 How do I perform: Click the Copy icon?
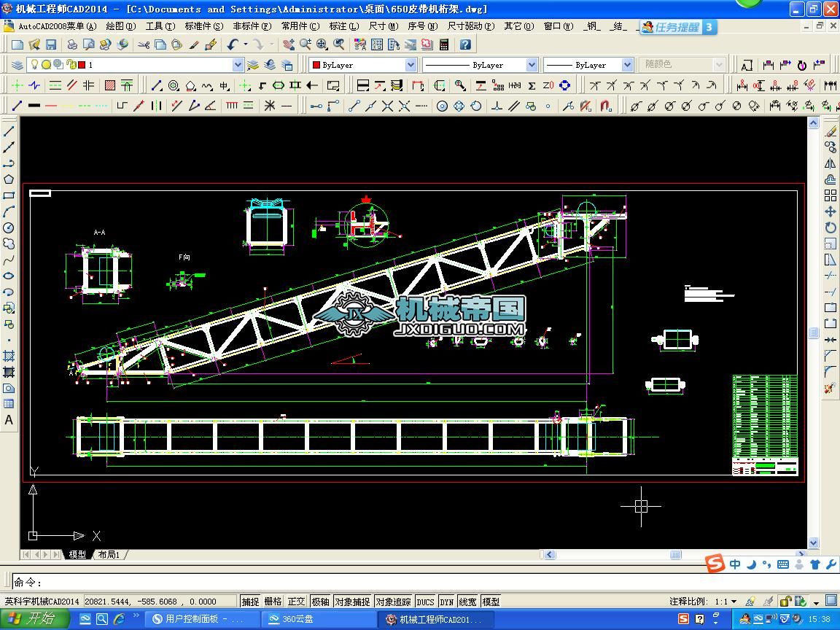coord(160,44)
